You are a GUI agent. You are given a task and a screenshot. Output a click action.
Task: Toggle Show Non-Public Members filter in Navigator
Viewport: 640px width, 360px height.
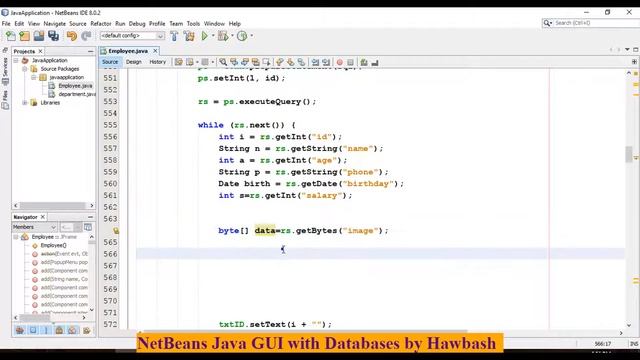coord(59,330)
